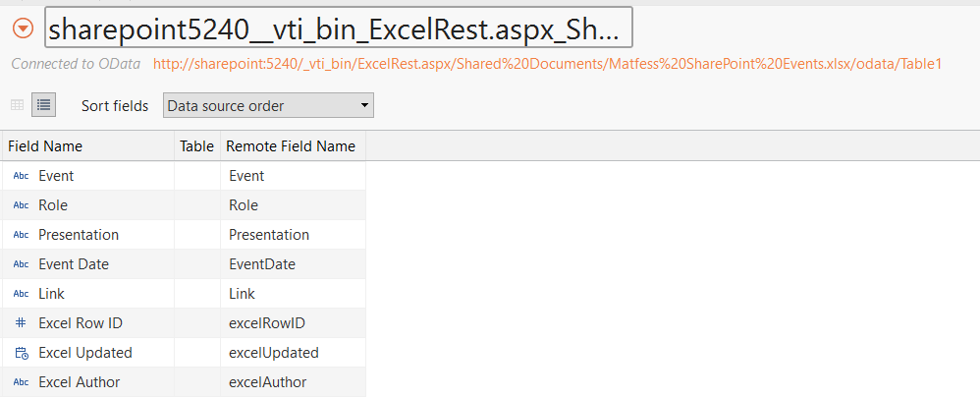Screen dimensions: 980x399
Task: Click the Table column header
Action: pyautogui.click(x=196, y=146)
